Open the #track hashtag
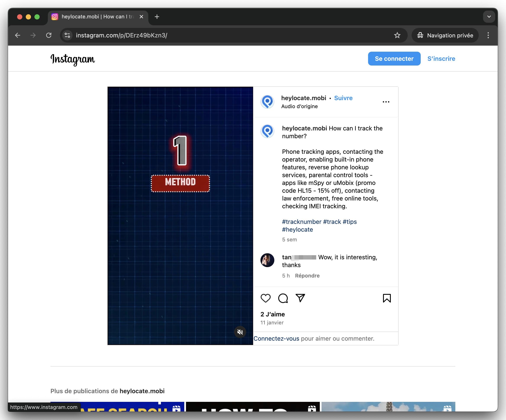The height and width of the screenshot is (420, 506). 332,222
